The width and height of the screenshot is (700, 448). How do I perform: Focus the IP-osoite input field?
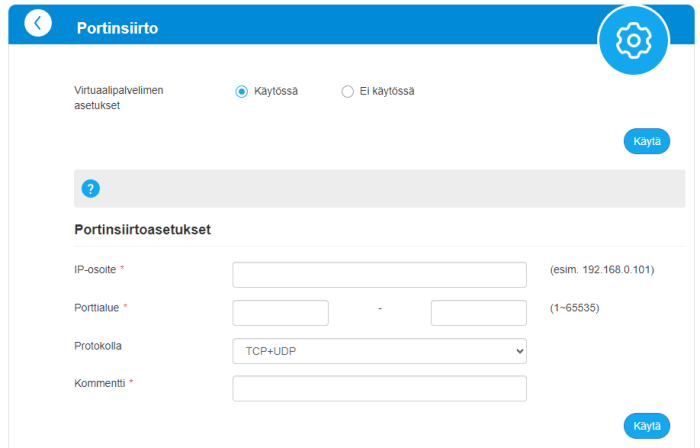pyautogui.click(x=379, y=275)
